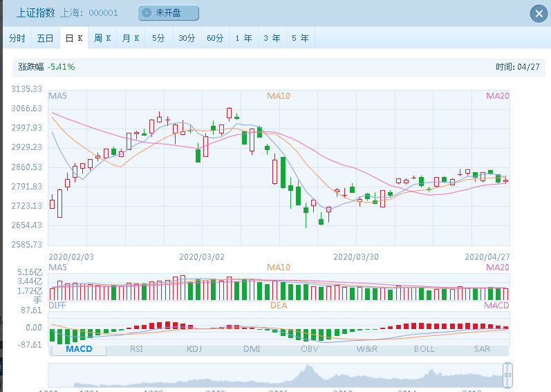View the 1 年 range

243,38
